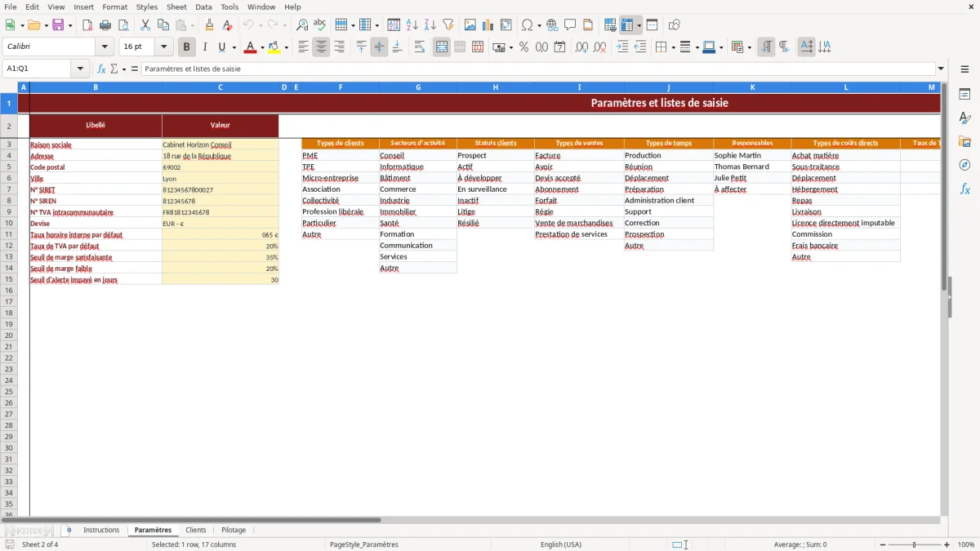Open the font size dropdown
This screenshot has height=551, width=980.
[x=163, y=47]
